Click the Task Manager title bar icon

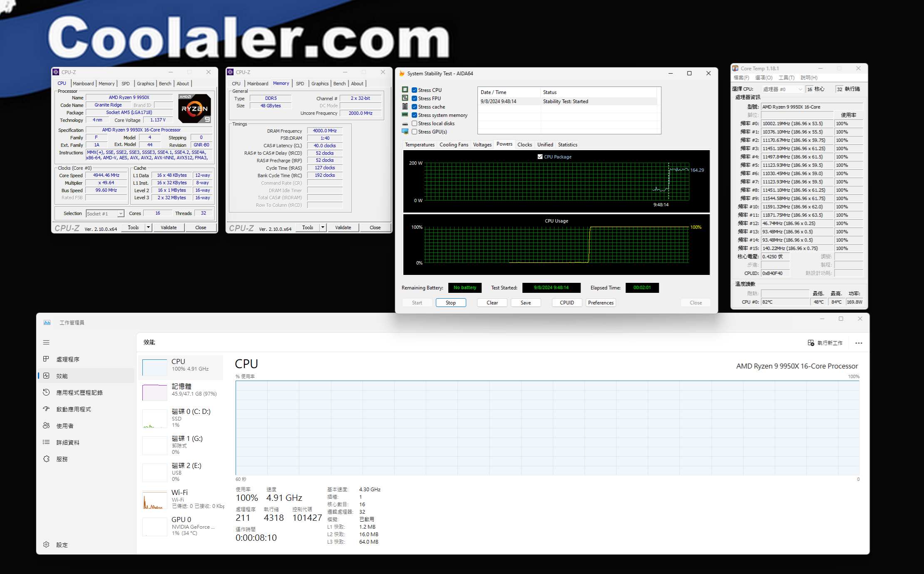pyautogui.click(x=47, y=322)
